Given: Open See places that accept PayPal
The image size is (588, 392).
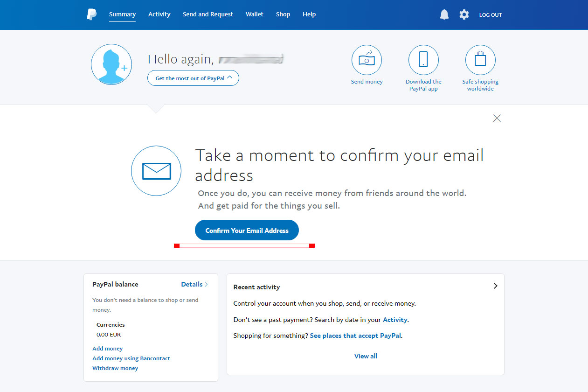Looking at the screenshot, I should [355, 335].
